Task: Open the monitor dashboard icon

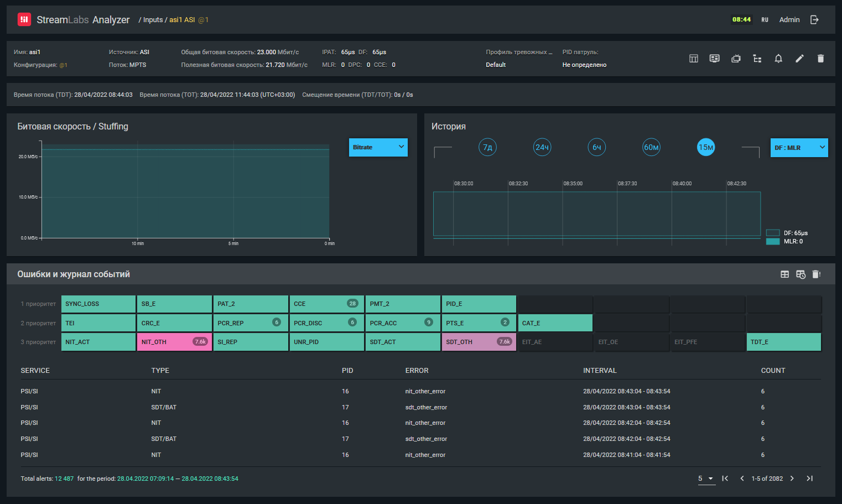Action: click(x=714, y=59)
